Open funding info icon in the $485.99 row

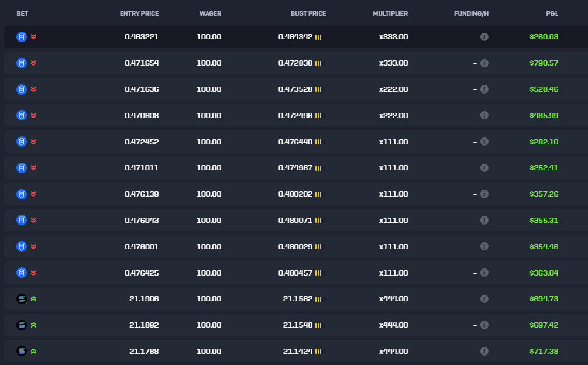click(x=484, y=115)
